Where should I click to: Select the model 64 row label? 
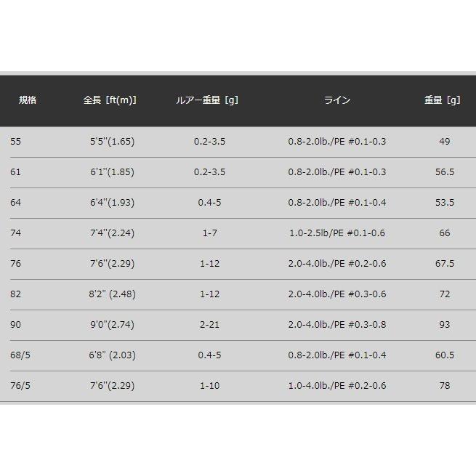tap(16, 203)
